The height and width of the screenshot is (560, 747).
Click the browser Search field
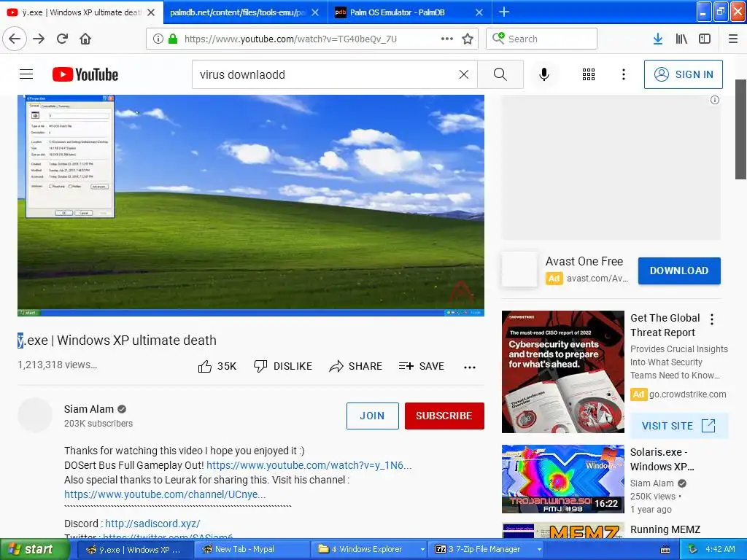542,39
